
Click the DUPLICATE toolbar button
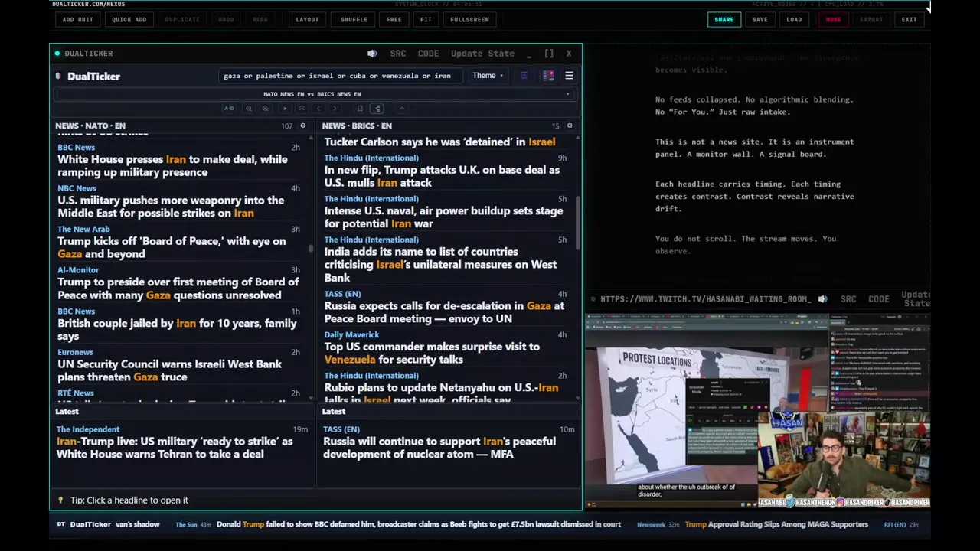(182, 19)
